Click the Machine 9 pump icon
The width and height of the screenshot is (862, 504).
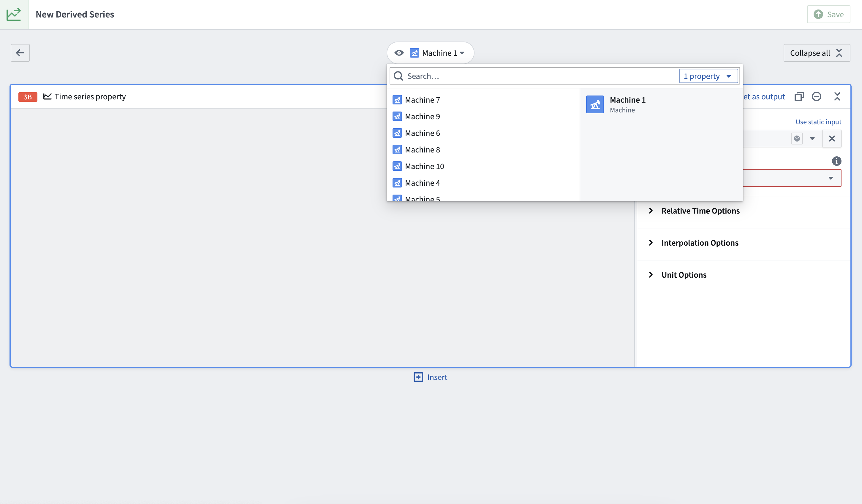coord(397,117)
